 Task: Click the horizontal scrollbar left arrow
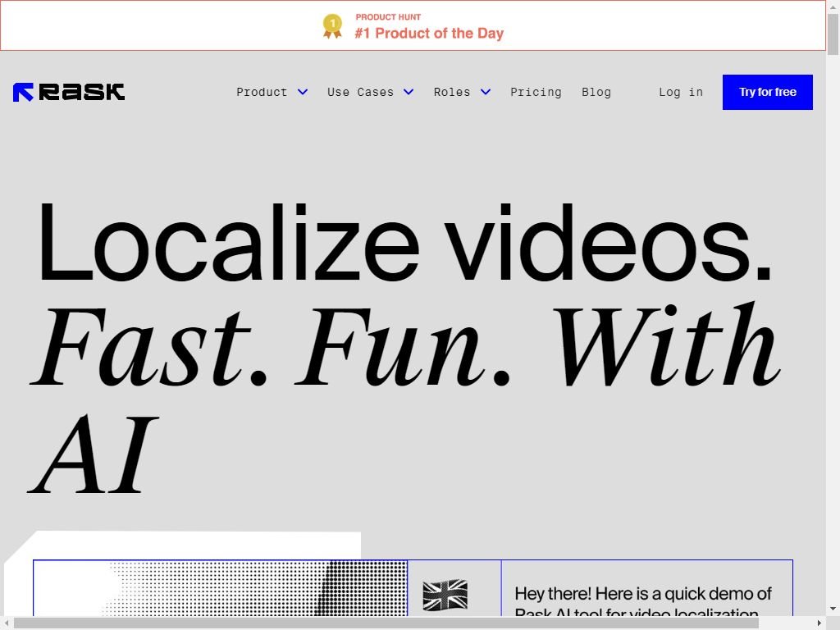pyautogui.click(x=7, y=623)
